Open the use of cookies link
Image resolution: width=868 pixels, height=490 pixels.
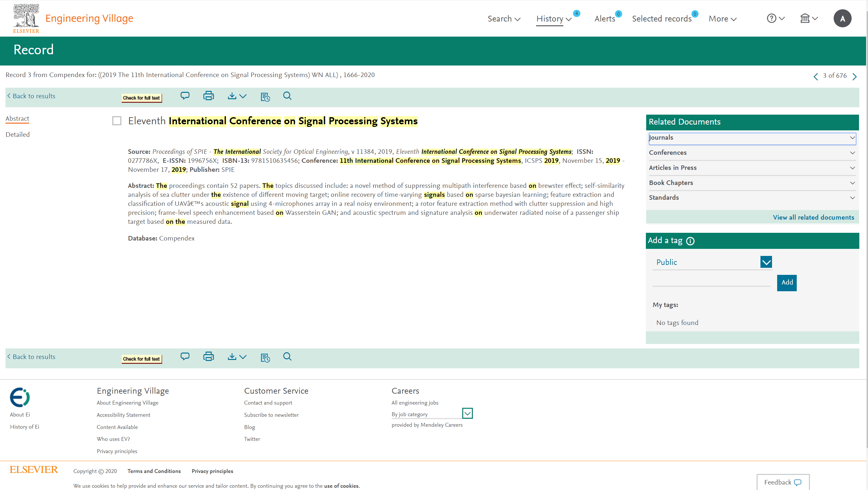pos(341,486)
